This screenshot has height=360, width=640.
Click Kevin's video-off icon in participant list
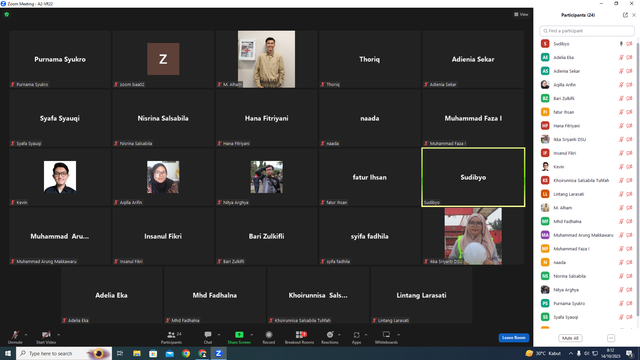[629, 167]
